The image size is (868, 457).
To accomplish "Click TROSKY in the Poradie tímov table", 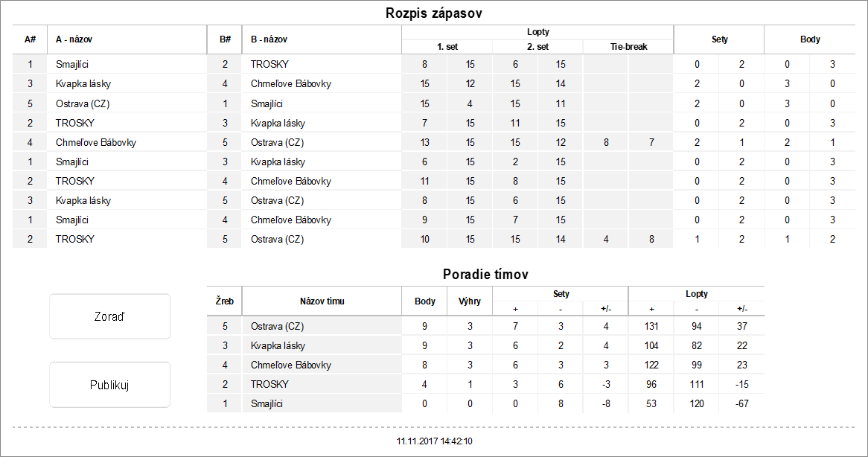I will point(269,384).
